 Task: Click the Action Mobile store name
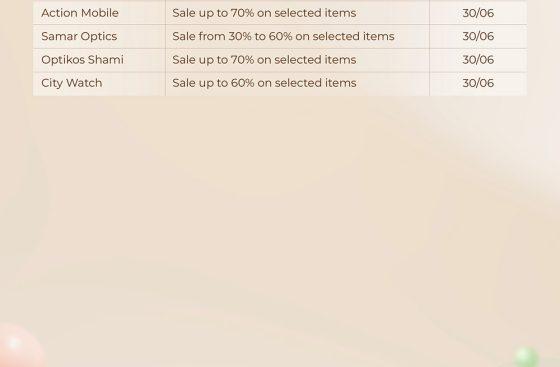pyautogui.click(x=80, y=13)
